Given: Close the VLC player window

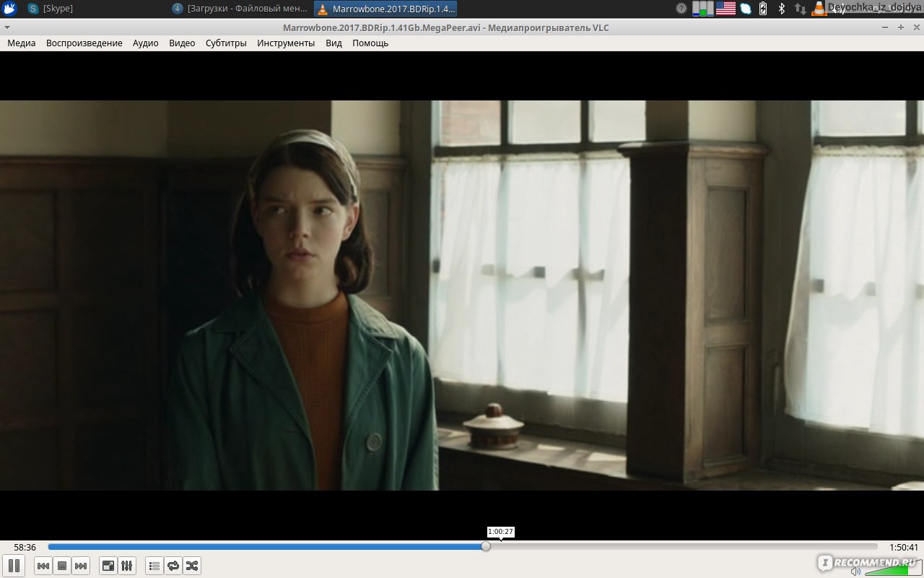Looking at the screenshot, I should click(x=915, y=27).
